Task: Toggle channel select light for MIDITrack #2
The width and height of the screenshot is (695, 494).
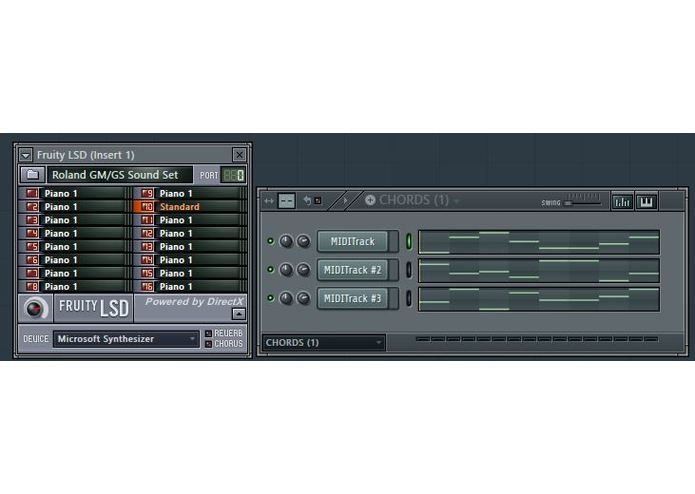Action: 409,270
